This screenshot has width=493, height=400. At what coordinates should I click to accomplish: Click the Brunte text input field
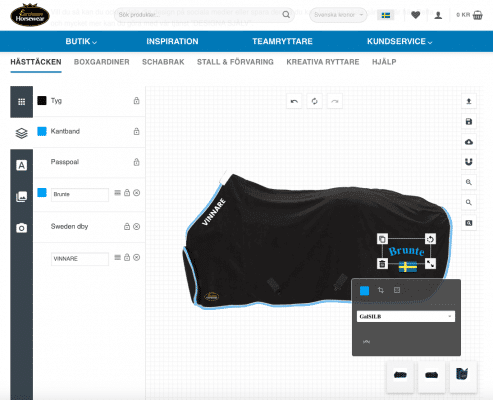coord(80,195)
